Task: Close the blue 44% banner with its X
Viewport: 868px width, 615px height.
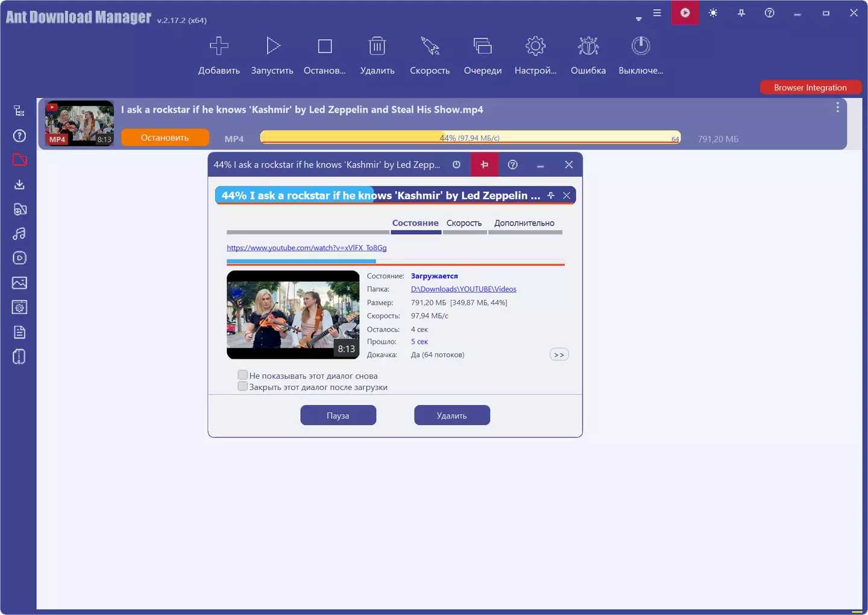Action: click(x=567, y=195)
